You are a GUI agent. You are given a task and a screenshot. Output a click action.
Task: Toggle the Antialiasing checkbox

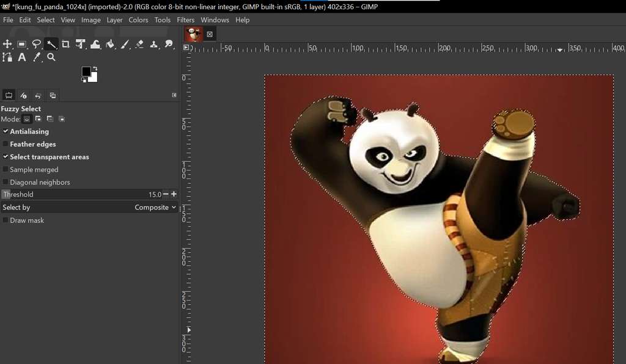tap(6, 131)
